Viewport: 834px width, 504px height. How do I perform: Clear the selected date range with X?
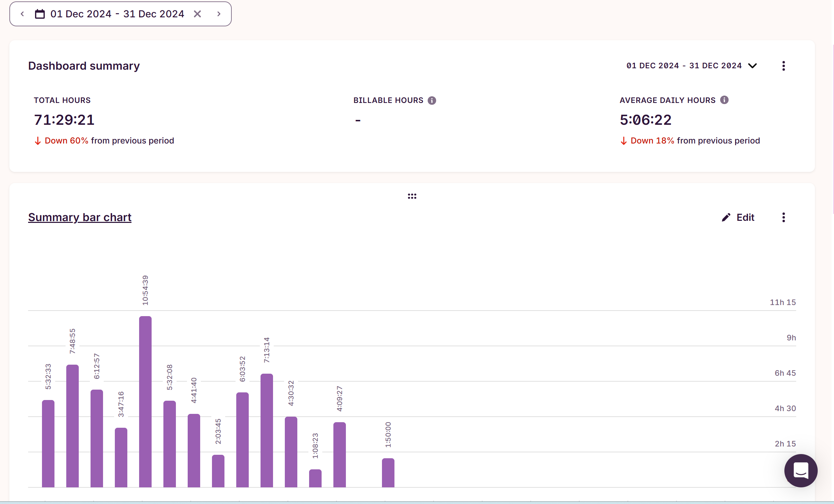(197, 14)
